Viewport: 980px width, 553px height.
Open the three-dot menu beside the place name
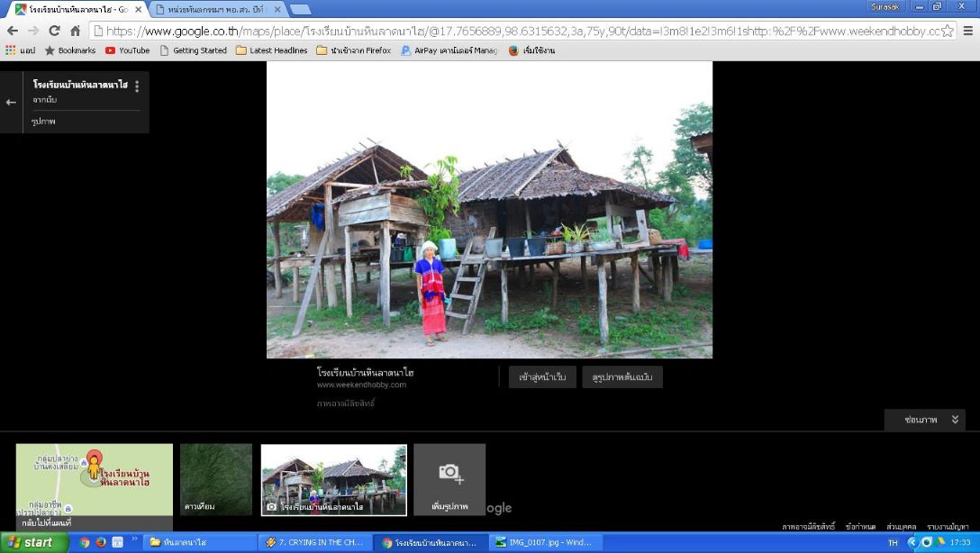click(137, 86)
